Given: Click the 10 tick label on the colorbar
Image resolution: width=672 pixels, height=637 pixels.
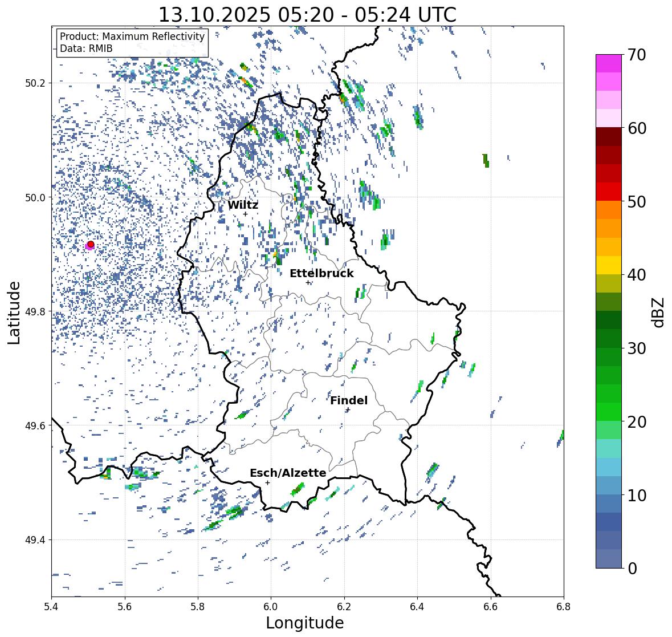Looking at the screenshot, I should [x=637, y=495].
